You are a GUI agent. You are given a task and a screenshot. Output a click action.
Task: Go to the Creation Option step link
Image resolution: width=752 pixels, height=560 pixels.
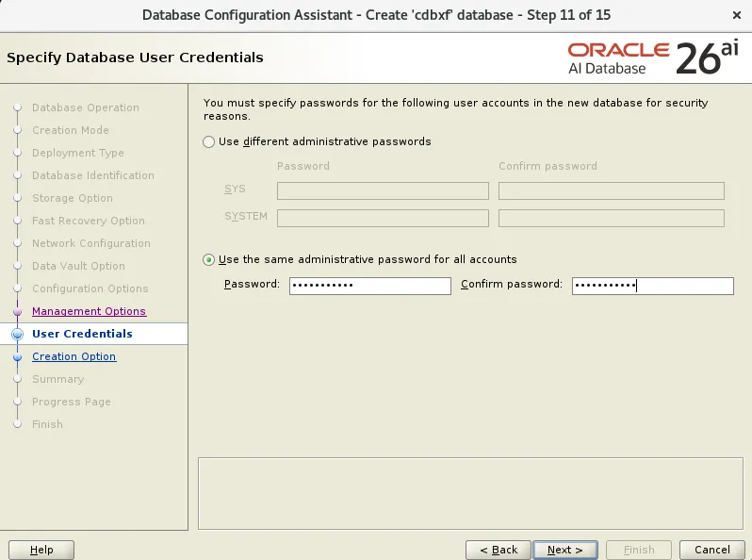[x=74, y=356]
